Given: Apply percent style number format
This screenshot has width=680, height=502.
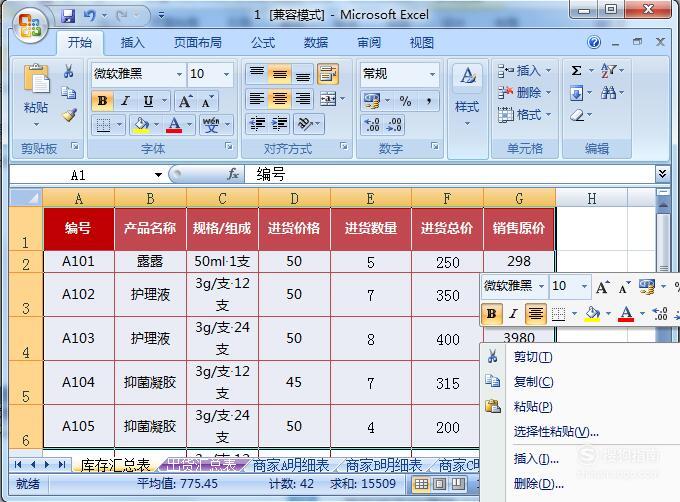Looking at the screenshot, I should point(405,101).
